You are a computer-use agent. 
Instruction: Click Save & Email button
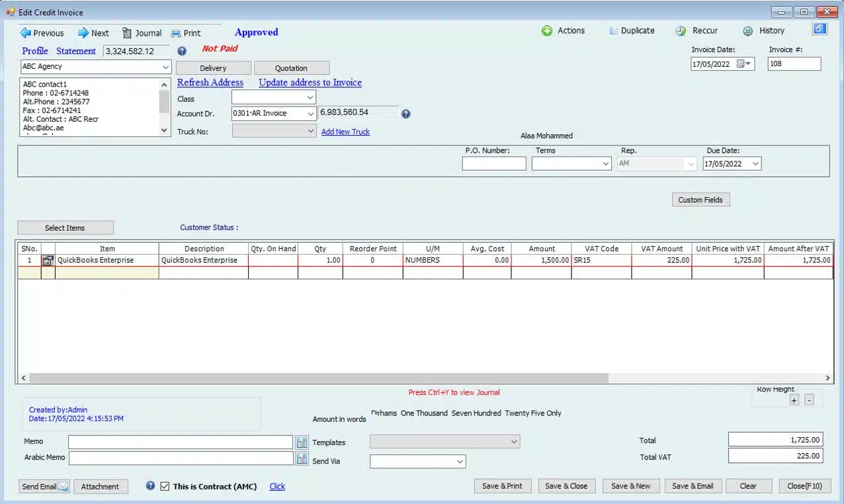[693, 486]
